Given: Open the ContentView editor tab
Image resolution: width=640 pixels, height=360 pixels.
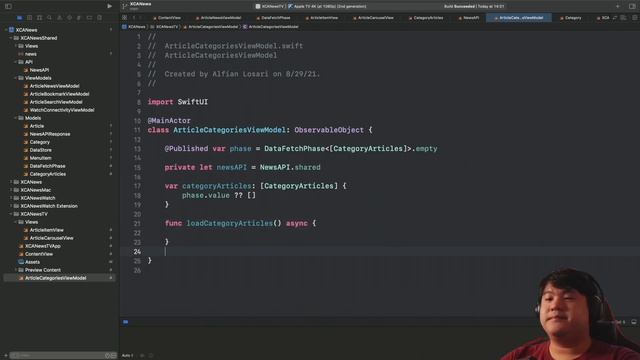Looking at the screenshot, I should pos(167,18).
